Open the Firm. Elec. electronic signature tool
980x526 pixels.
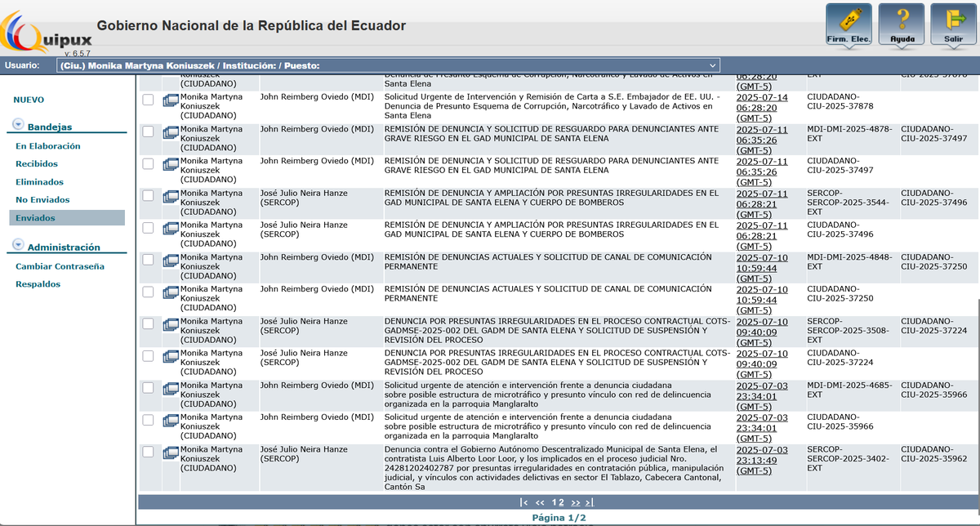[849, 25]
